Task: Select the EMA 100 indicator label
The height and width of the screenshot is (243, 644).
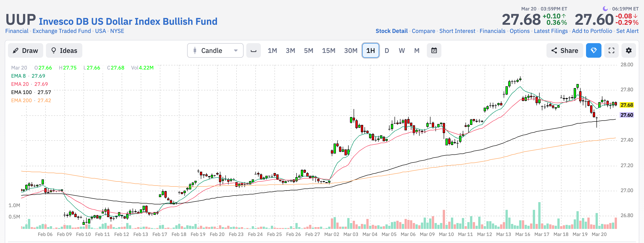Action: click(x=31, y=92)
